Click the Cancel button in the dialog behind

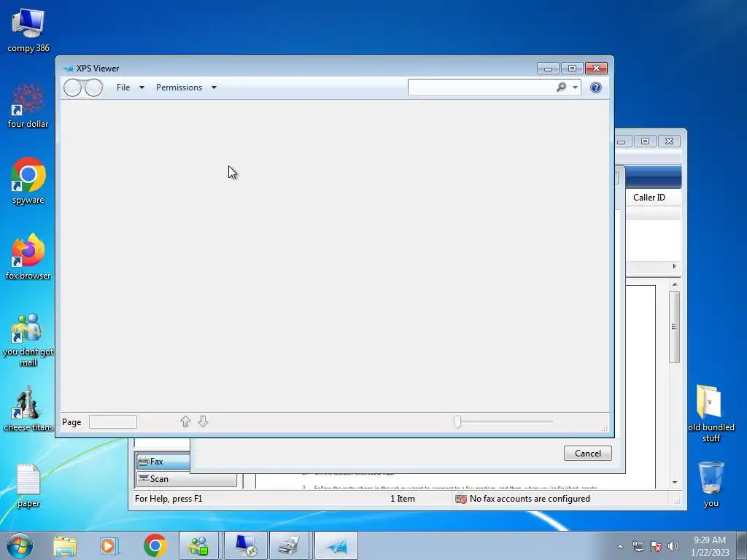587,454
